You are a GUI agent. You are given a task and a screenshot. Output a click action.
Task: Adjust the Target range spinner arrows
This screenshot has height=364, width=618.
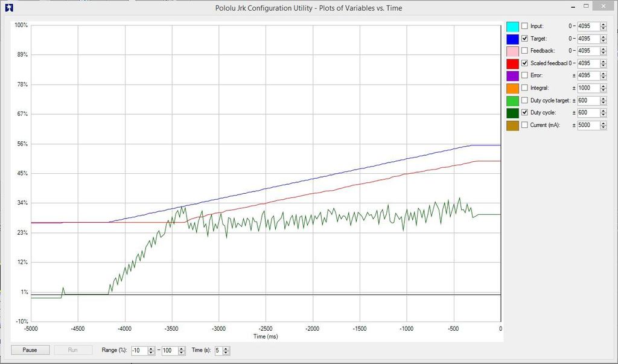coord(604,39)
